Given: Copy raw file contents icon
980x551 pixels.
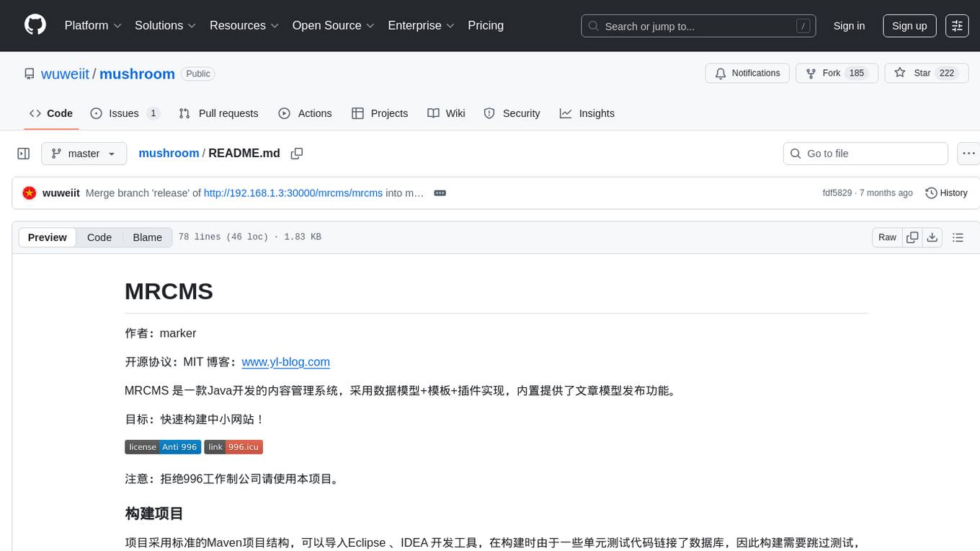Looking at the screenshot, I should tap(912, 237).
